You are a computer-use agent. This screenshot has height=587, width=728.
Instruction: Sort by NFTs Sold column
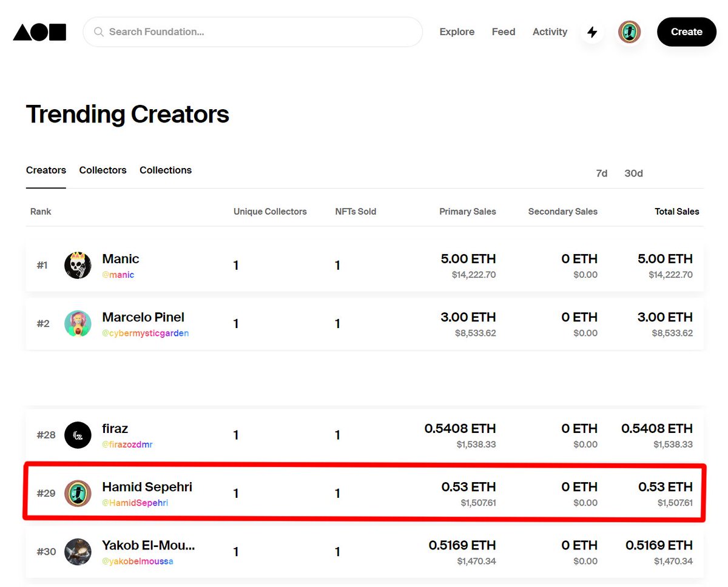point(356,212)
